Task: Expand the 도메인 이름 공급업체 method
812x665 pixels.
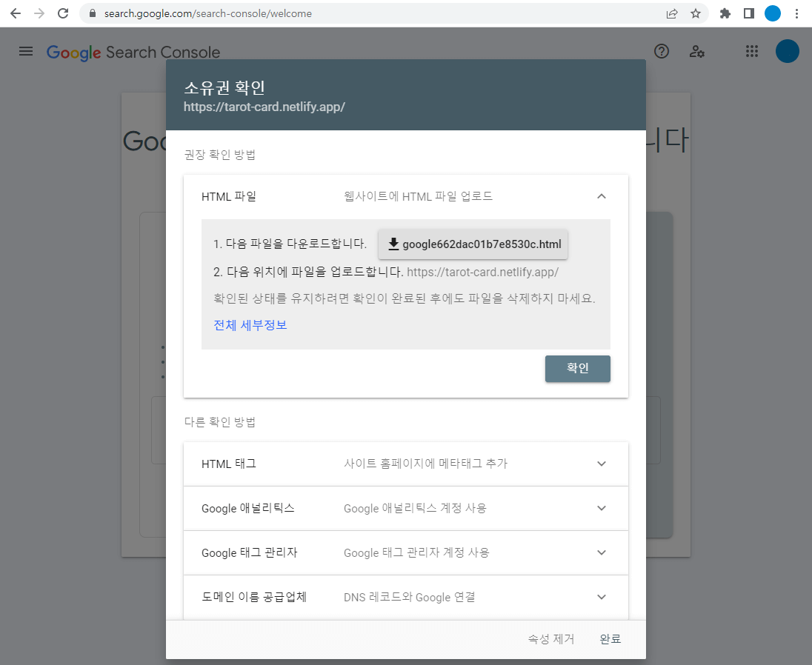Action: point(602,597)
